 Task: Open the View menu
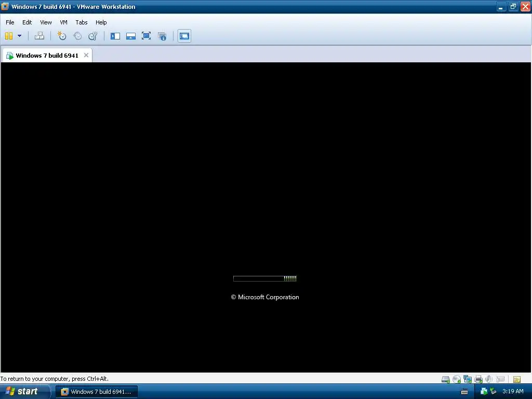point(46,22)
